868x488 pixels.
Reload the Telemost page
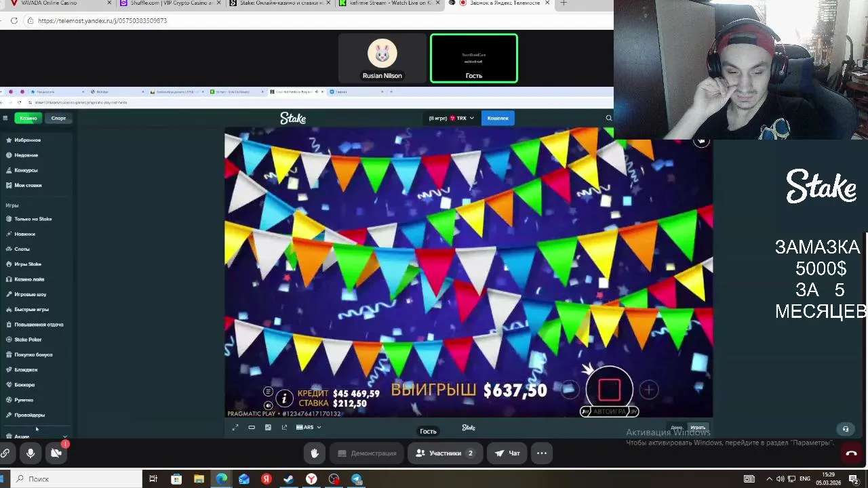14,20
